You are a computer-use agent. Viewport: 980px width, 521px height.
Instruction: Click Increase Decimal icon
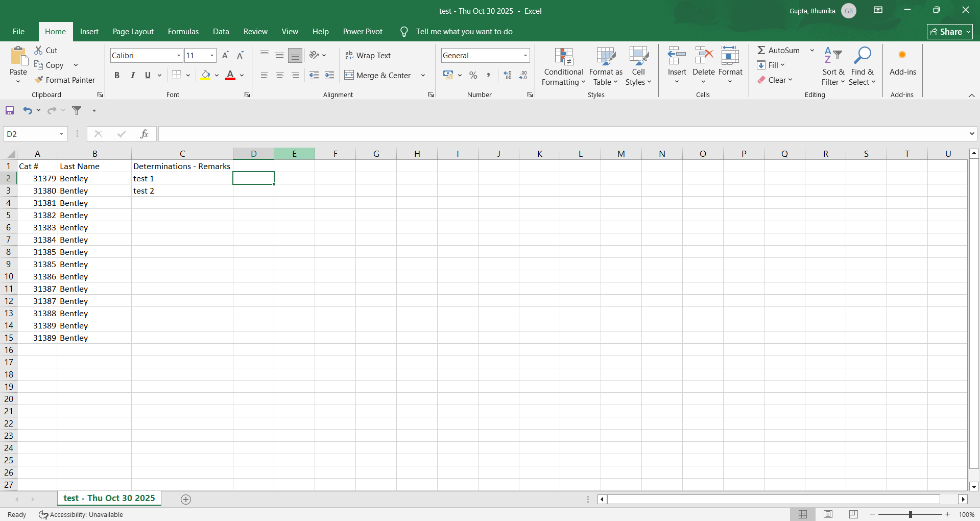pyautogui.click(x=508, y=75)
